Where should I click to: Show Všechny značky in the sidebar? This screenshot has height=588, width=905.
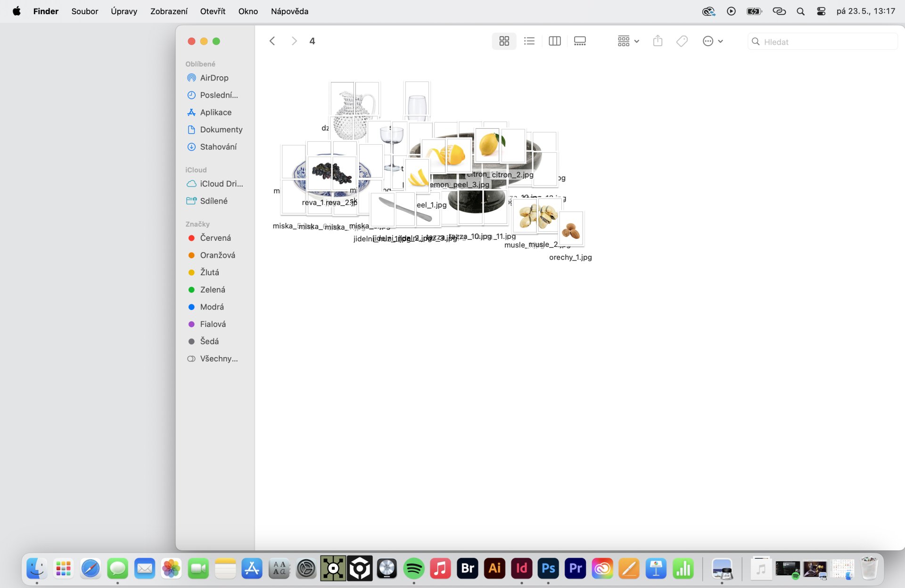pyautogui.click(x=219, y=359)
